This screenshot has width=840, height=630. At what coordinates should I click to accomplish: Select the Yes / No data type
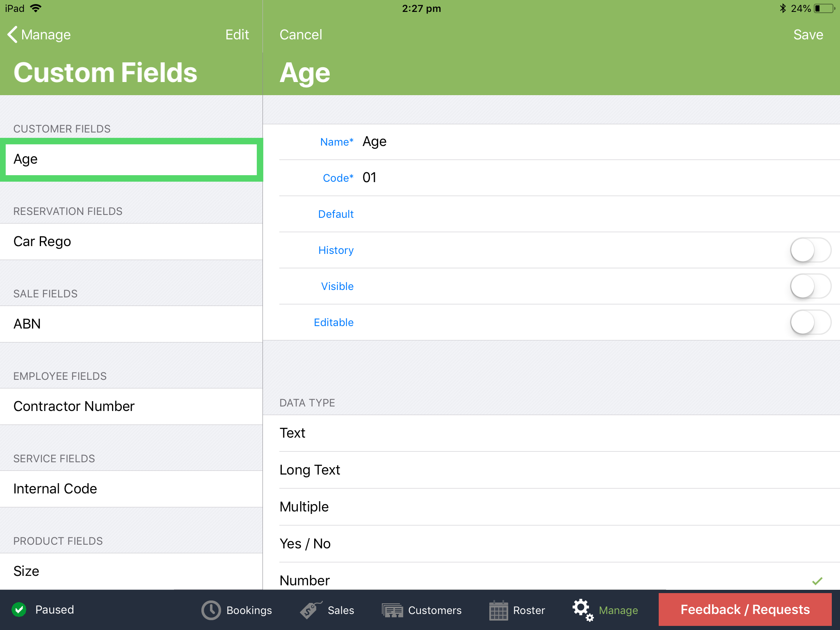tap(551, 544)
